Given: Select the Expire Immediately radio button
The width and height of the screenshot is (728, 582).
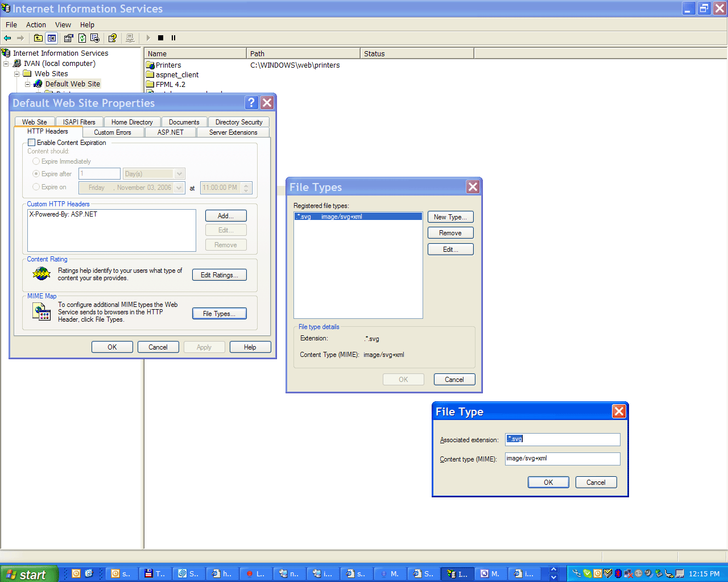Looking at the screenshot, I should coord(36,161).
